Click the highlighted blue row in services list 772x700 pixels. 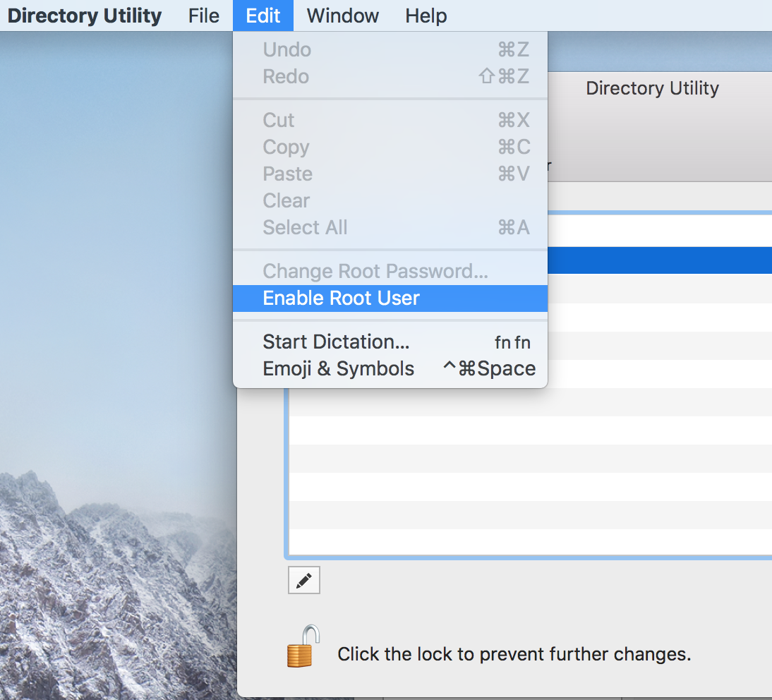click(x=659, y=260)
